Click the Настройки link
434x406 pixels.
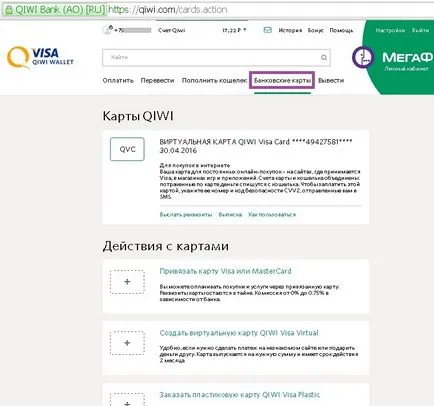tap(390, 30)
